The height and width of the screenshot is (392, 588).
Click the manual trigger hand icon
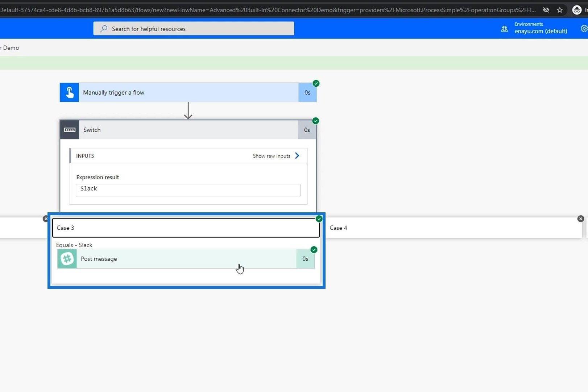(69, 93)
